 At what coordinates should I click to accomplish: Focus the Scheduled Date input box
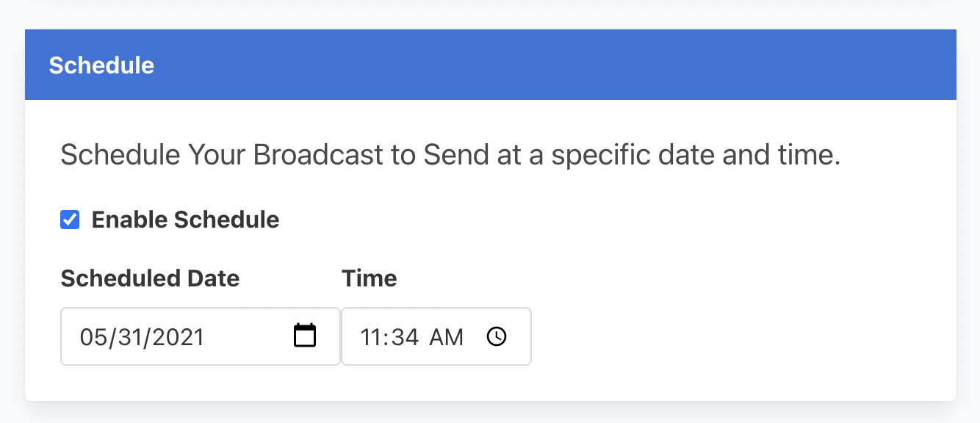[201, 336]
